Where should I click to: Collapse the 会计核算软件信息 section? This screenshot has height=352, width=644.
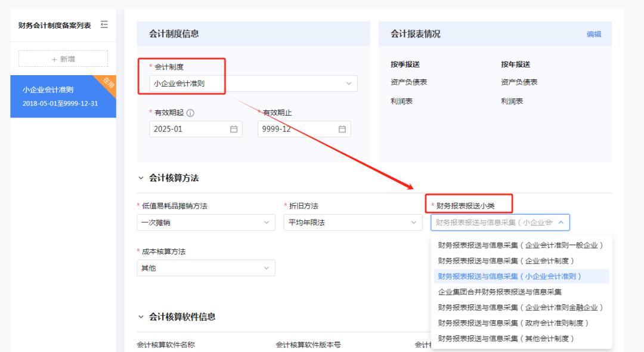pyautogui.click(x=140, y=316)
